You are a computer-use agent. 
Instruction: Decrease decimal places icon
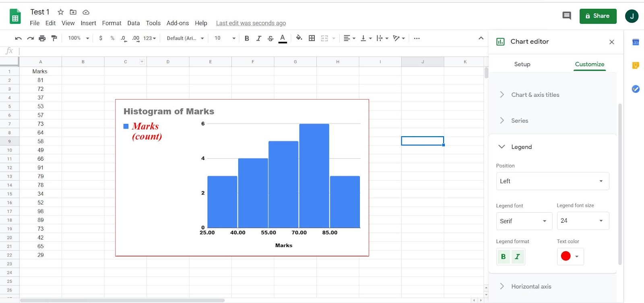(x=124, y=38)
